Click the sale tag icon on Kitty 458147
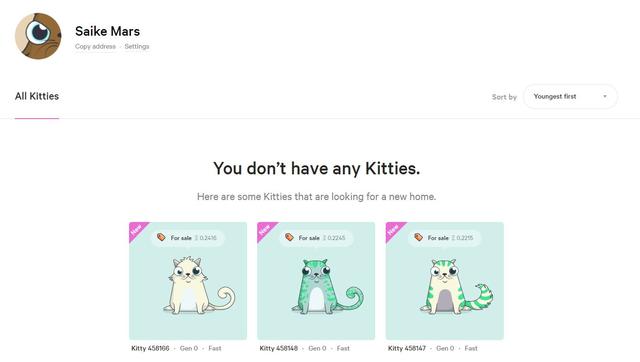The height and width of the screenshot is (362, 640). (x=418, y=237)
